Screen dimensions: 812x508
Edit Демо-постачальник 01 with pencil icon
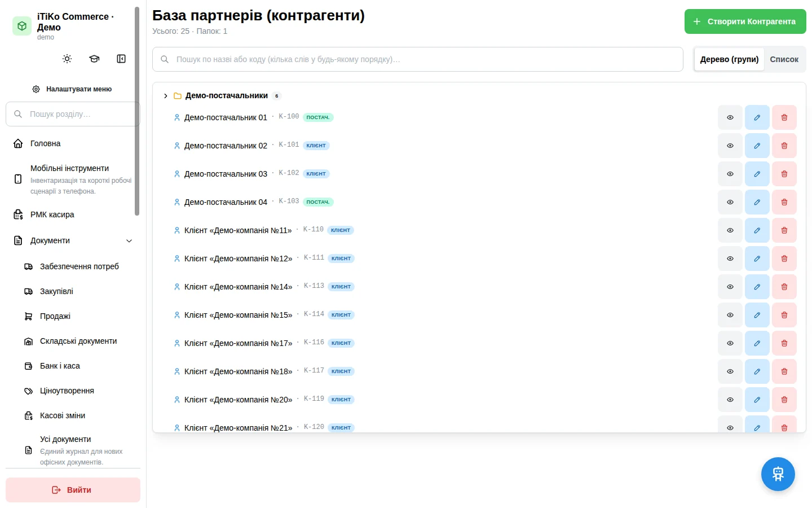tap(757, 117)
